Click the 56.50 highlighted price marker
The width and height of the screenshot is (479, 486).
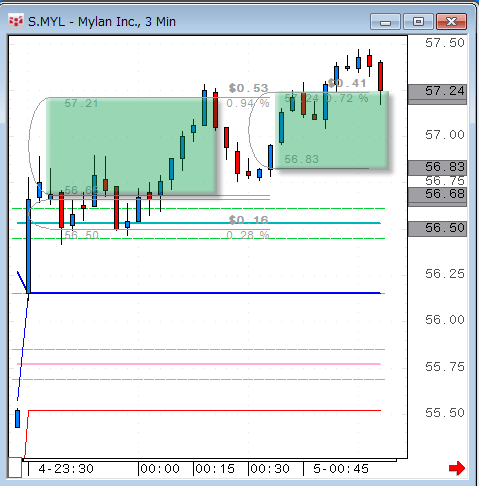[x=437, y=229]
